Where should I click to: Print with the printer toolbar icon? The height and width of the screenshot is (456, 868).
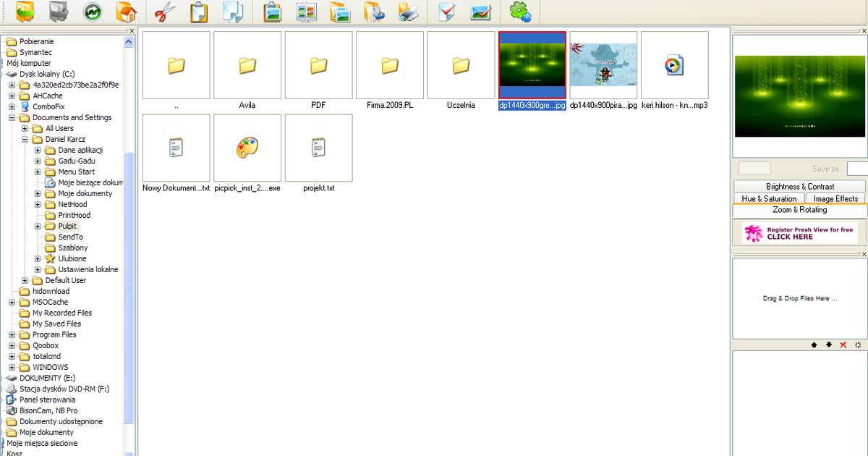408,12
